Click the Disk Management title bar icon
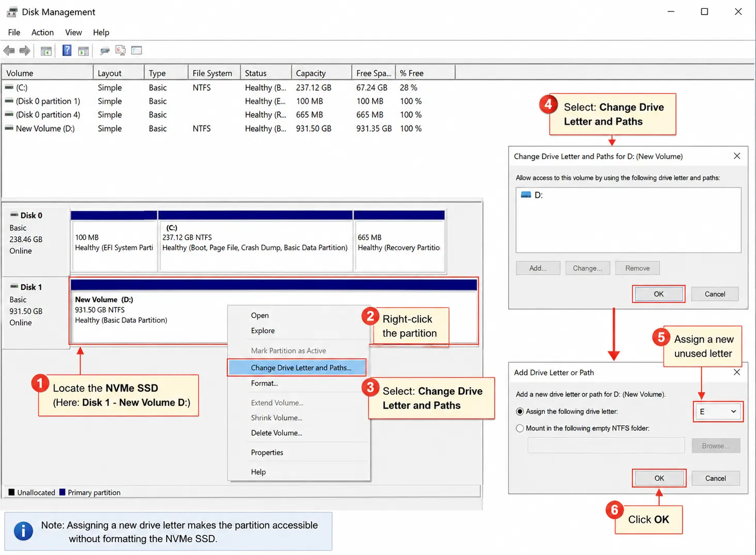Viewport: 756px width, 555px height. coord(12,11)
